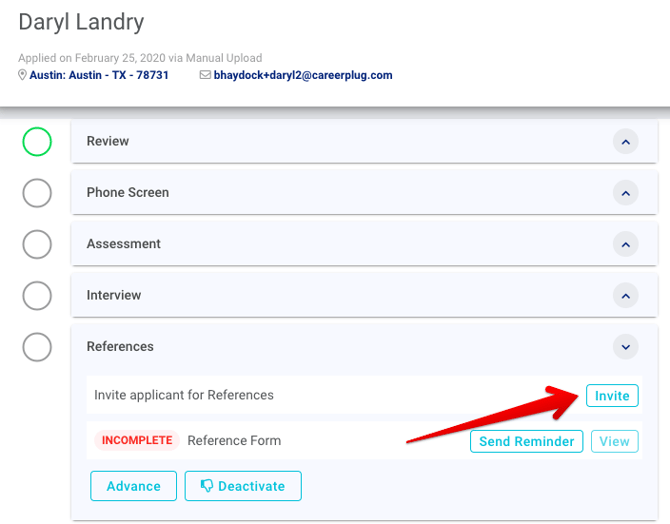Screen dimensions: 670x524
Task: Click the location pin icon beside Austin
Action: 23,75
